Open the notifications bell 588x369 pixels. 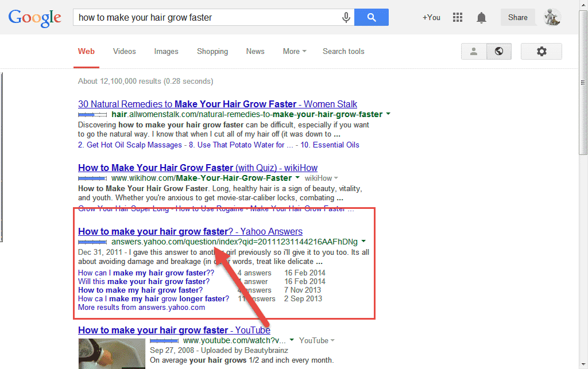coord(481,18)
